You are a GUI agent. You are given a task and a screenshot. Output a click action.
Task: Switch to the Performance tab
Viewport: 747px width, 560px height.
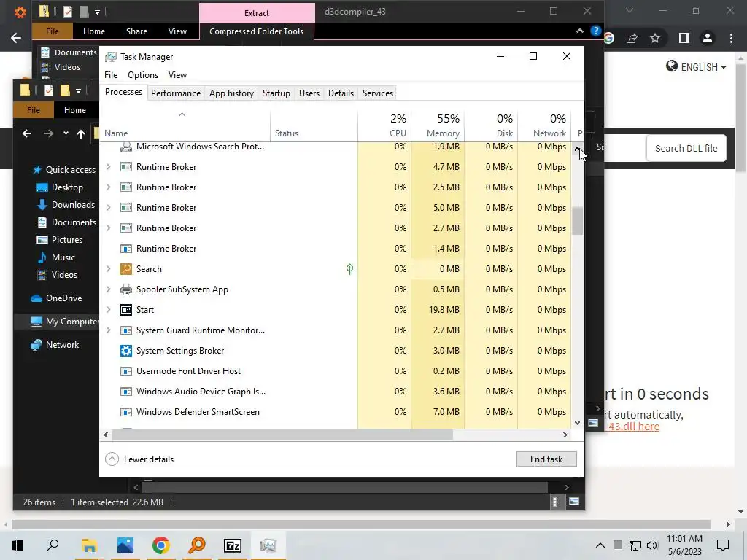tap(176, 93)
